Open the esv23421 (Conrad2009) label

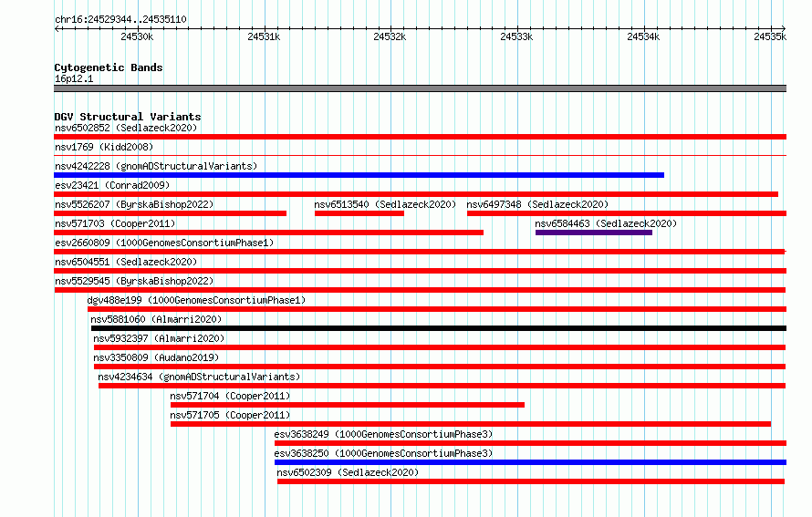112,185
